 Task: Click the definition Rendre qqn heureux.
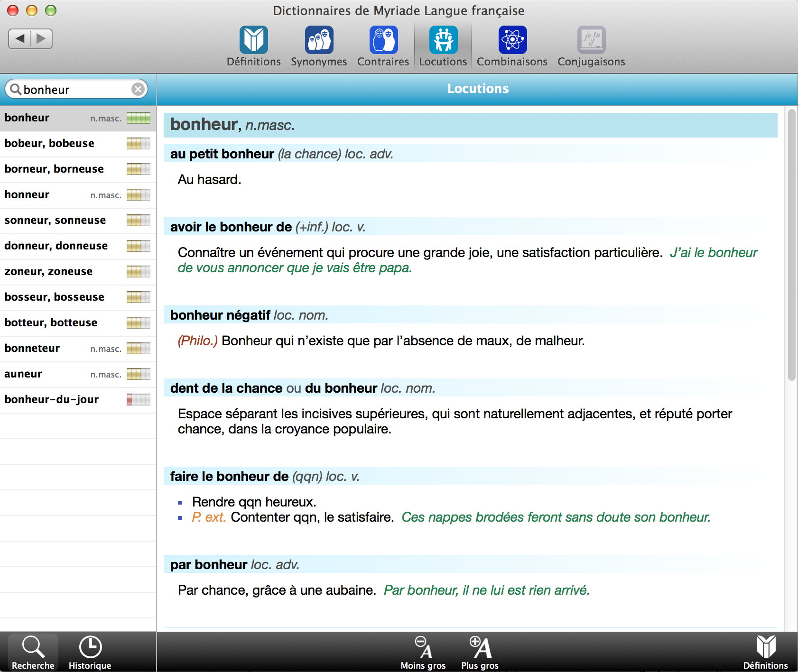click(254, 502)
